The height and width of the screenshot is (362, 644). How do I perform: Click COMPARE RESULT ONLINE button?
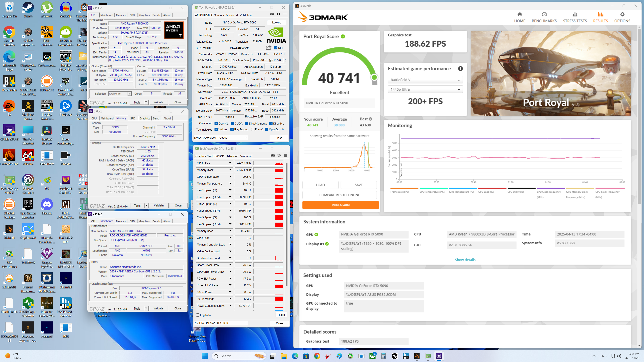pyautogui.click(x=339, y=195)
